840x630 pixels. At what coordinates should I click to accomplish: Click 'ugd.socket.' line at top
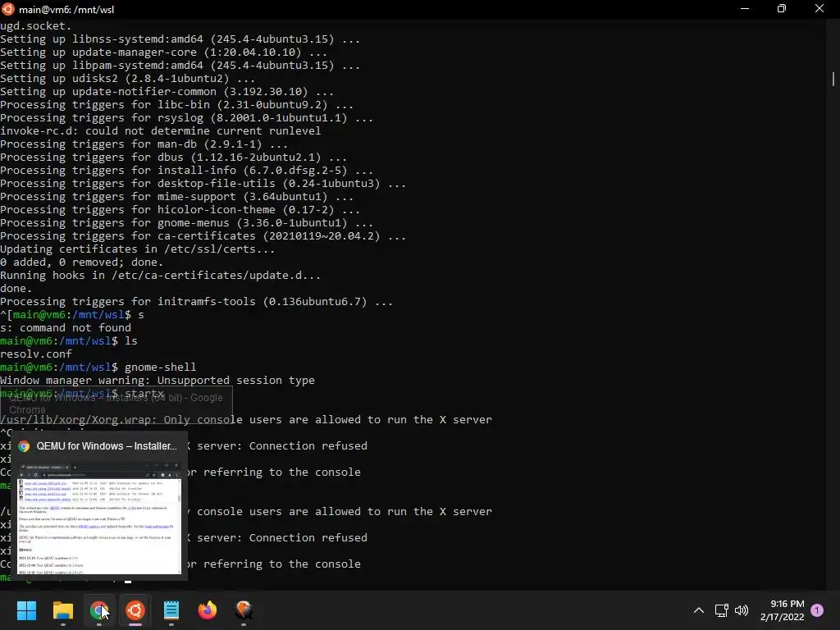click(36, 25)
